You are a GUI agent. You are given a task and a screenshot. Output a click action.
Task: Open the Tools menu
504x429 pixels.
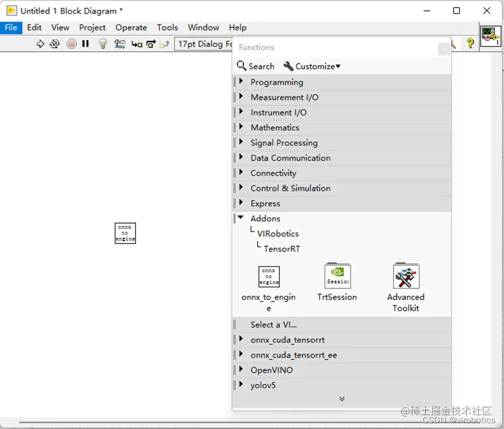[x=167, y=28]
